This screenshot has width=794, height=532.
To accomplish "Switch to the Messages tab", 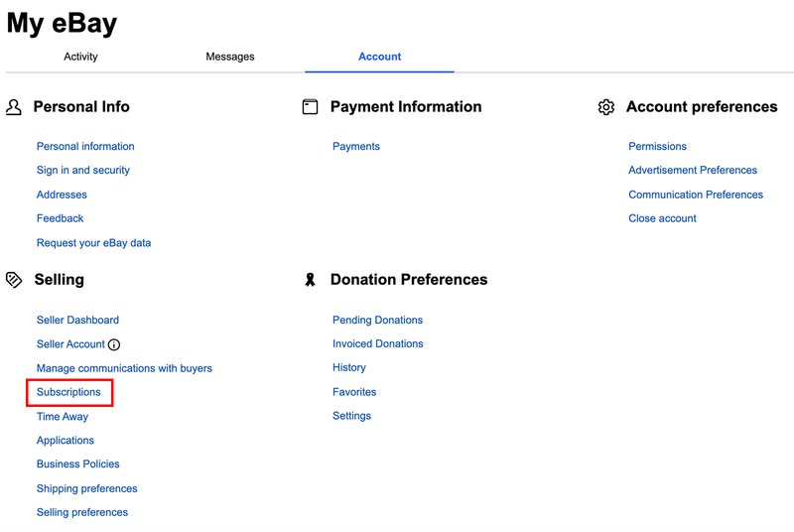I will (230, 57).
